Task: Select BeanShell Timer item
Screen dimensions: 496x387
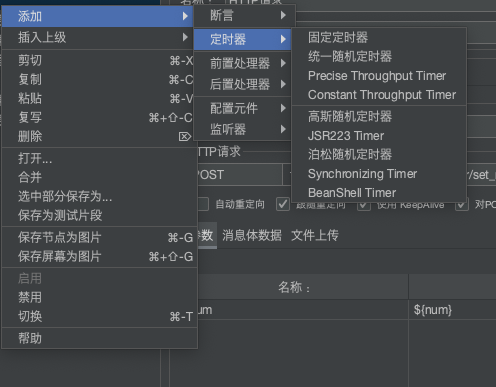Action: click(379, 193)
